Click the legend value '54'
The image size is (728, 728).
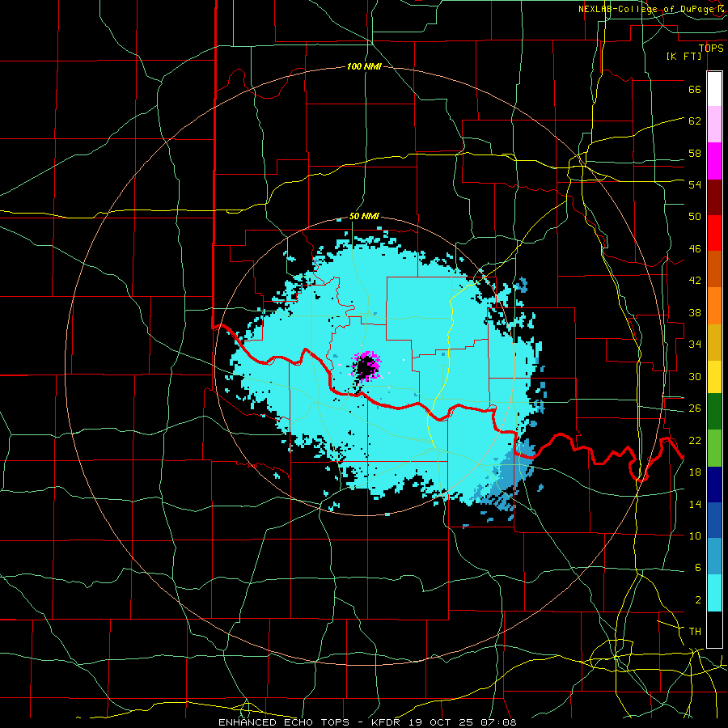(695, 184)
